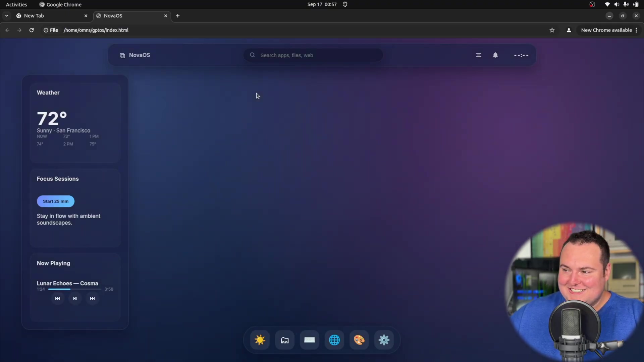Close the NovaOS tab

coord(166,16)
